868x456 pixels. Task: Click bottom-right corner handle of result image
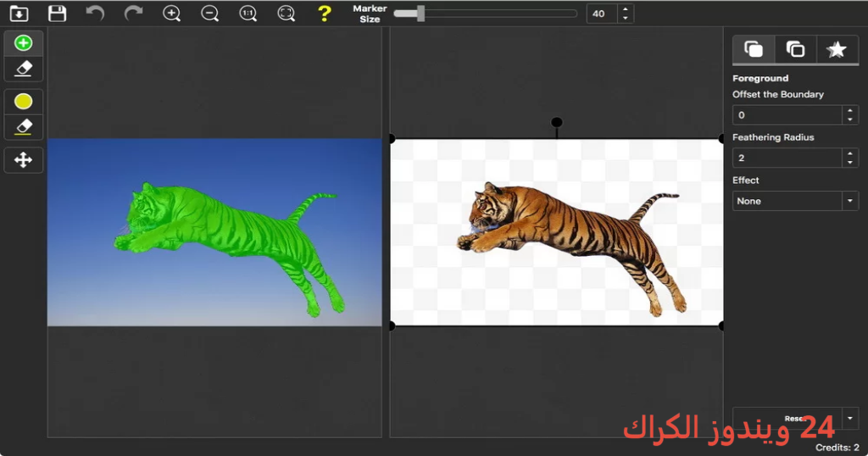click(722, 326)
